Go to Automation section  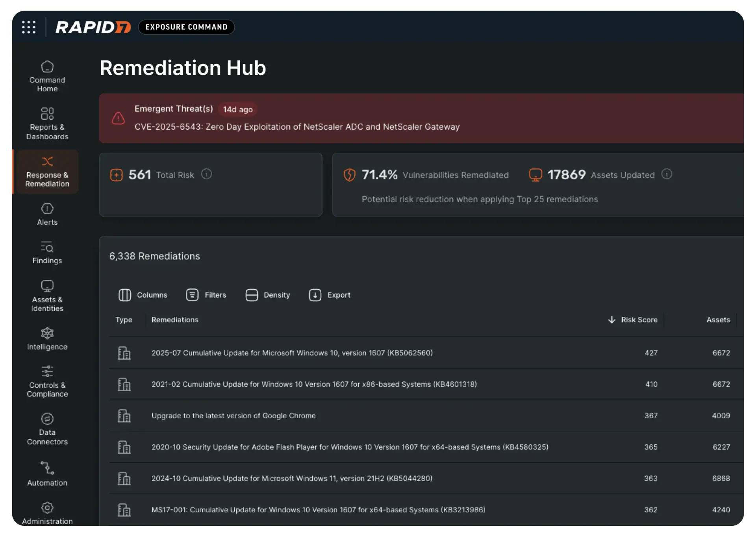tap(47, 474)
